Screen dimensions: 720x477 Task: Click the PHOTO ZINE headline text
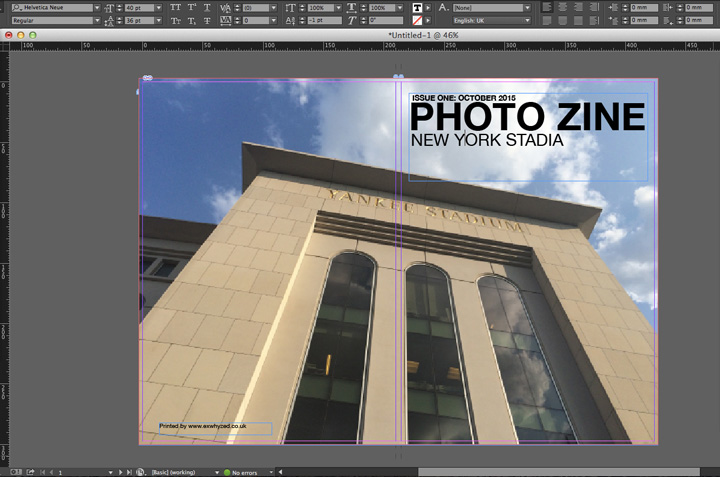coord(528,117)
